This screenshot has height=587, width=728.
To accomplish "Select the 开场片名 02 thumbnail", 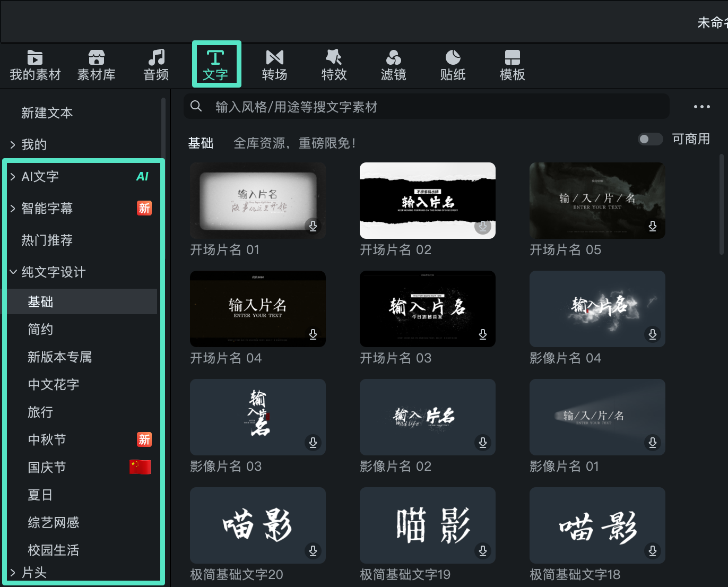I will [428, 201].
